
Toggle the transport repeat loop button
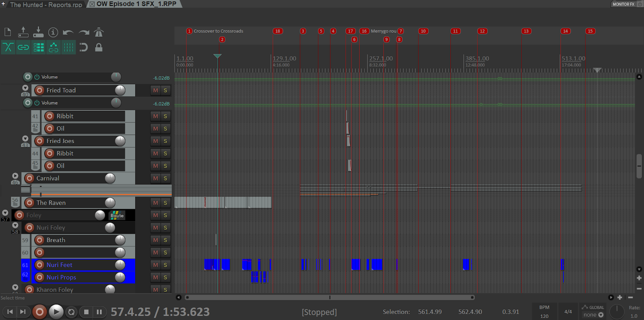tap(71, 312)
